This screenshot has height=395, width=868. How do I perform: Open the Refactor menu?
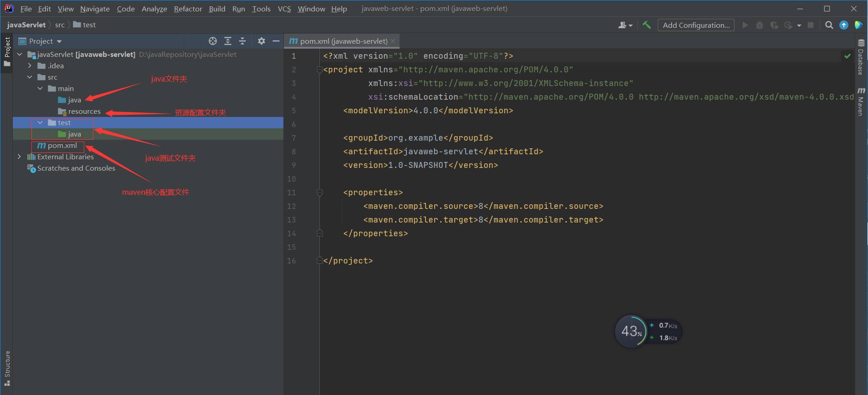(x=188, y=9)
